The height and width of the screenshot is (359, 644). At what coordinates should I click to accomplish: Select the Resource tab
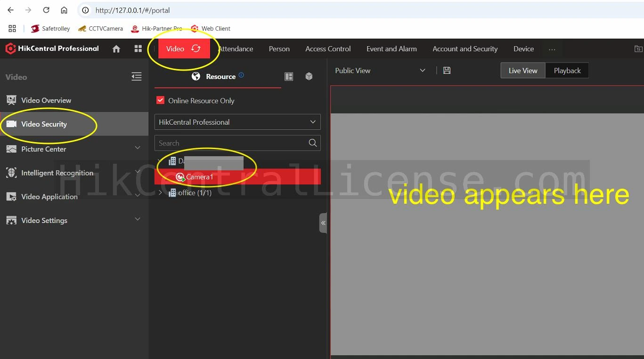pos(218,76)
